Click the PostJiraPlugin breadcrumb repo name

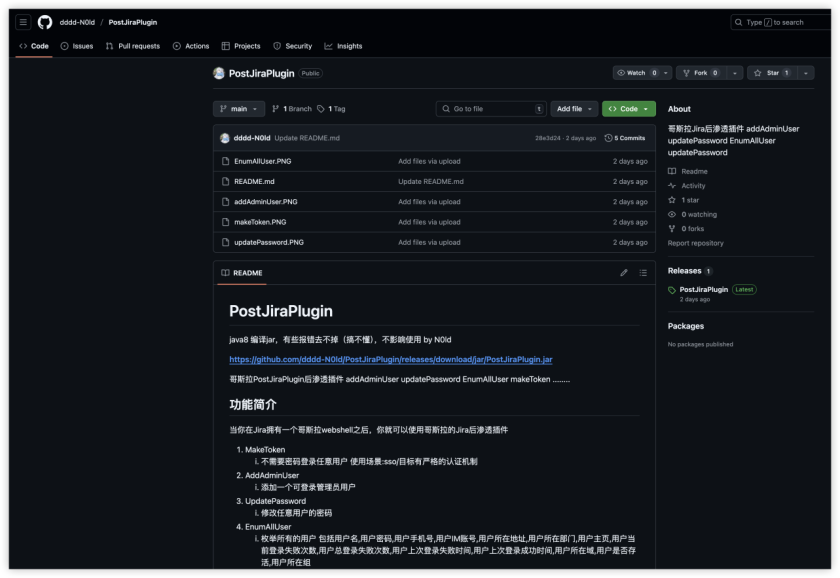coord(133,22)
